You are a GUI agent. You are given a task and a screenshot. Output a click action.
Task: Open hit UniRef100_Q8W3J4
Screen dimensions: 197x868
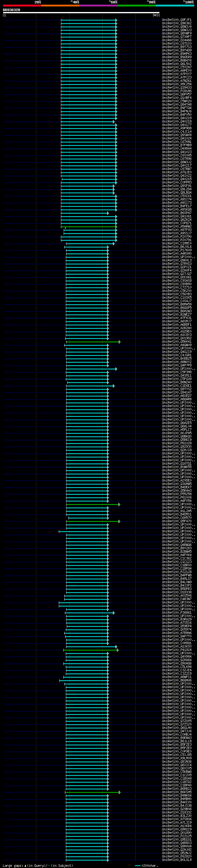177,26
